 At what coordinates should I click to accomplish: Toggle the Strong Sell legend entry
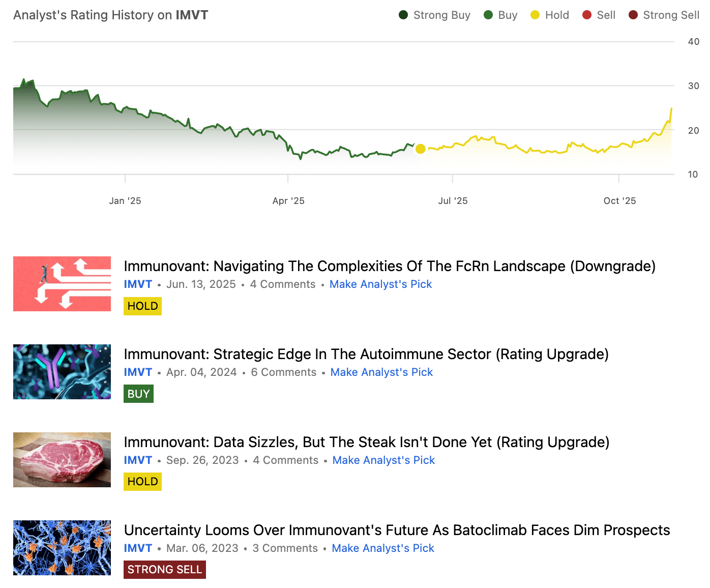(x=664, y=15)
